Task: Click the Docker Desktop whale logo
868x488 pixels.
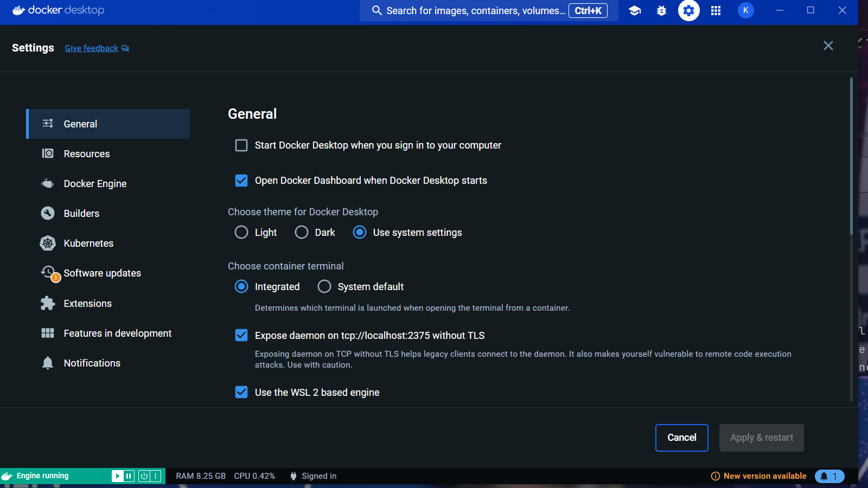Action: click(19, 10)
